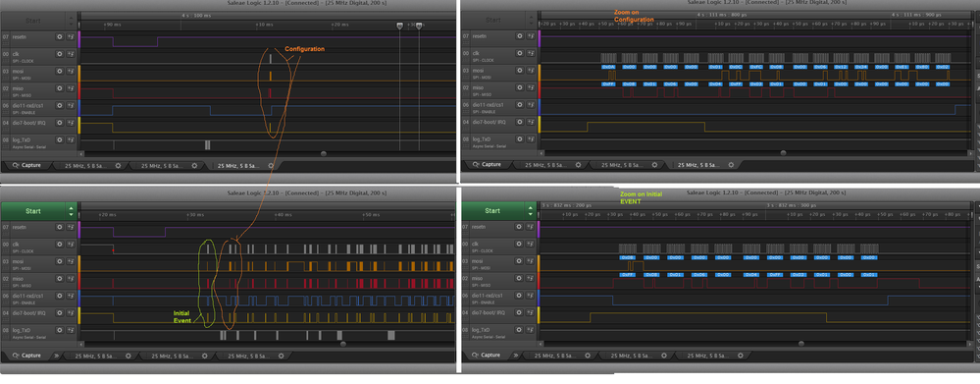Open resetn channel settings gear, top-left window
980x384 pixels.
click(60, 37)
